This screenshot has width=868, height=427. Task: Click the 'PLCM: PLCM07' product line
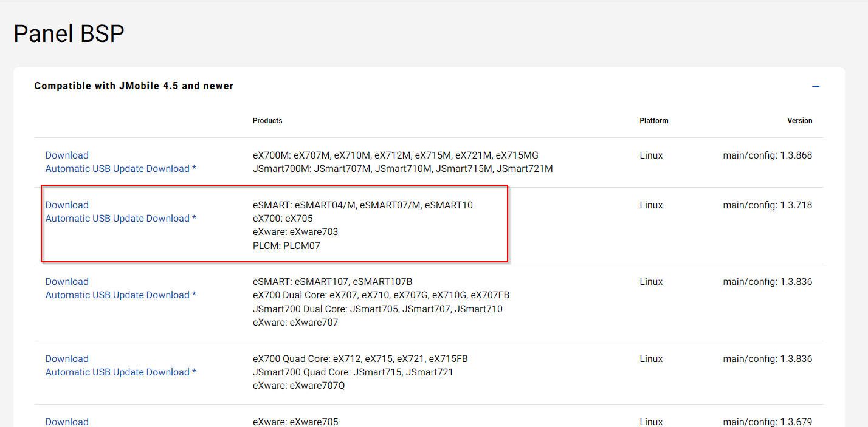coord(286,246)
